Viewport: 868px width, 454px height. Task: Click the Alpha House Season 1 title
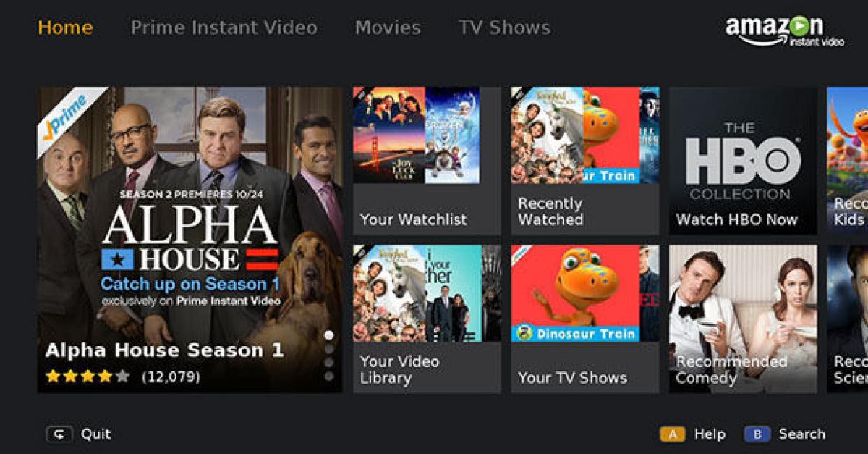pyautogui.click(x=164, y=350)
